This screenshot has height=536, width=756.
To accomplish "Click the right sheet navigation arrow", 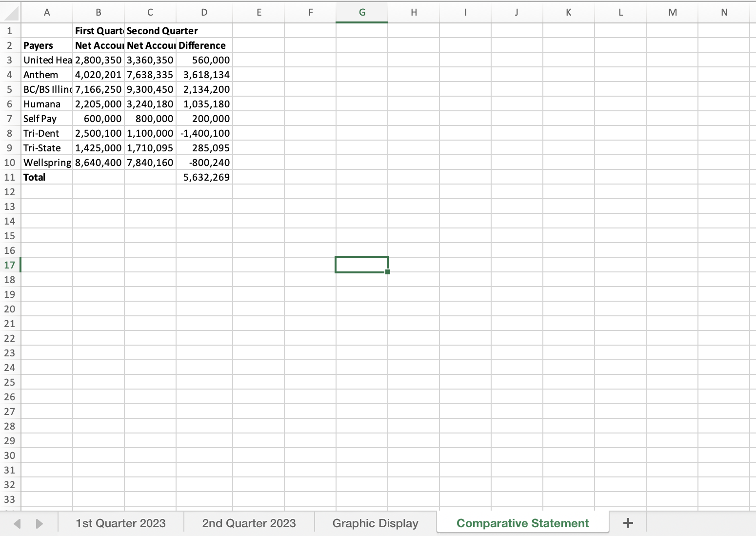I will click(x=39, y=523).
